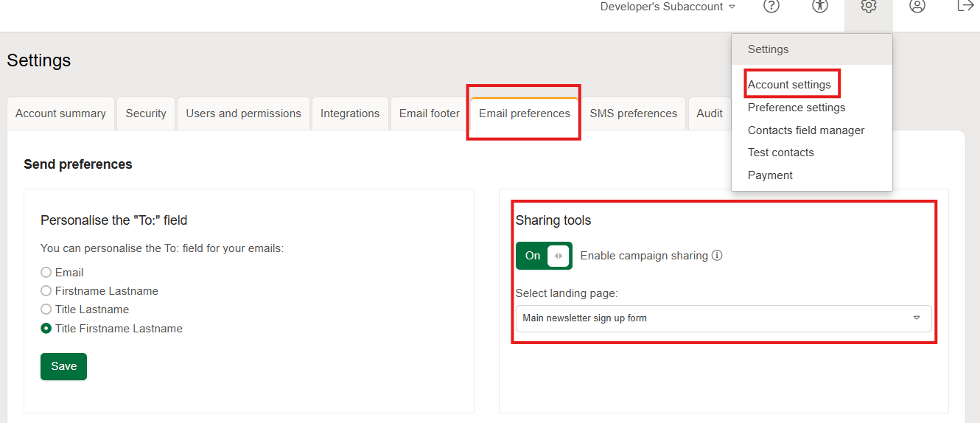This screenshot has width=980, height=423.
Task: Open the accessibility icon
Action: point(819,6)
